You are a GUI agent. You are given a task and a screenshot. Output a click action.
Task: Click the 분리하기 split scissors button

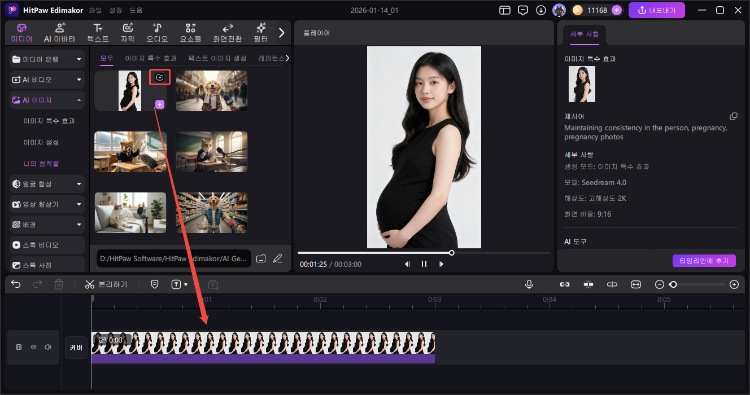(x=106, y=285)
